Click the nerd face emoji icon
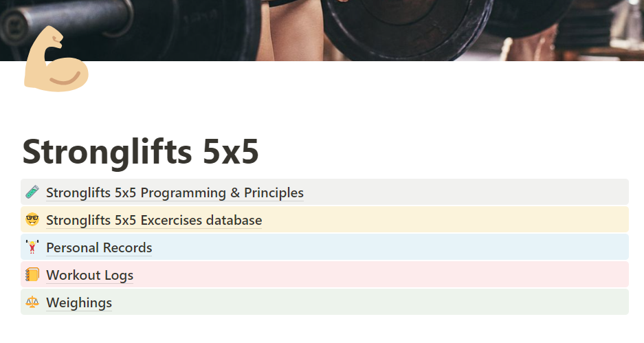644x343 pixels. point(32,220)
